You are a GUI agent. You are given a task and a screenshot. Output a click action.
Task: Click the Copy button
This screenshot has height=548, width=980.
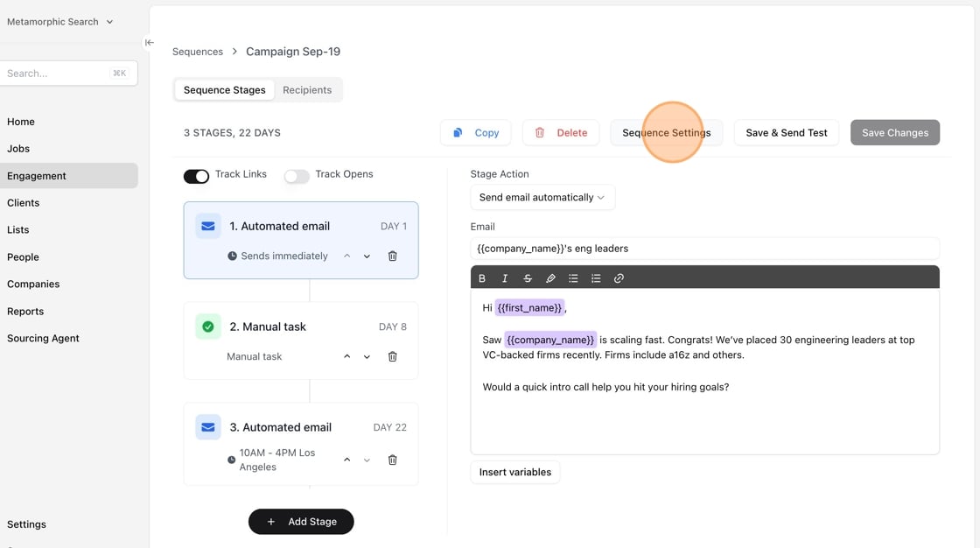476,132
